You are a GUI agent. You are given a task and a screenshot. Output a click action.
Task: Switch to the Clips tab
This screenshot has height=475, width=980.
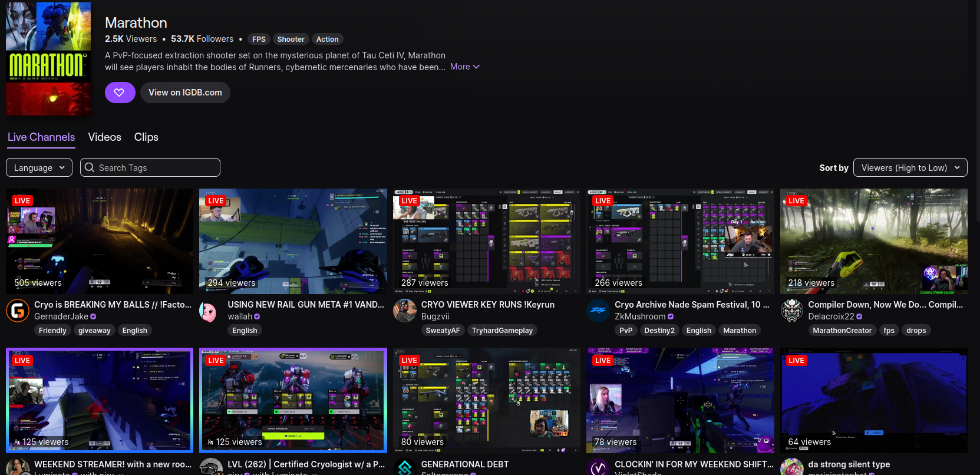pyautogui.click(x=146, y=137)
